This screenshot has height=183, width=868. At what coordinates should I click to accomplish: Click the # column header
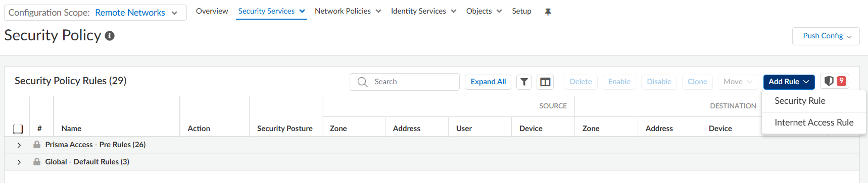tap(39, 129)
